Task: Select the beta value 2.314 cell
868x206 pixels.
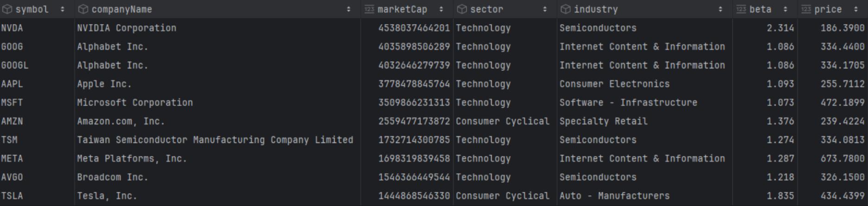Action: pos(780,28)
